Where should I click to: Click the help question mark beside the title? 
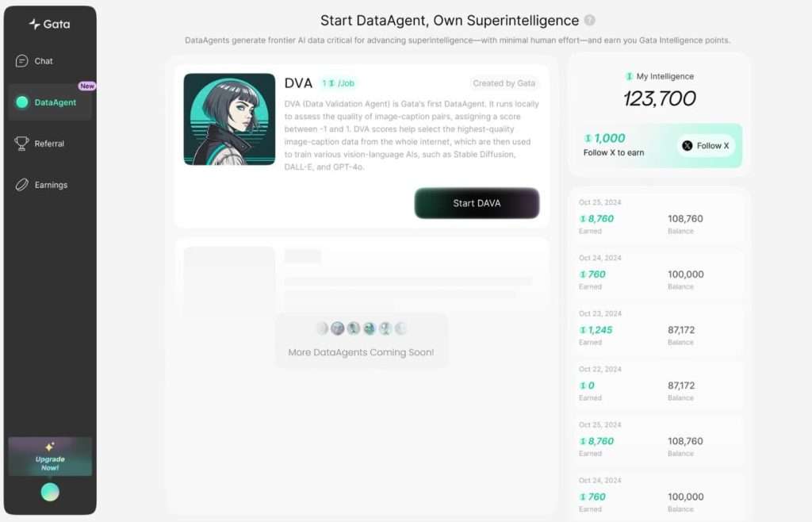pyautogui.click(x=590, y=20)
